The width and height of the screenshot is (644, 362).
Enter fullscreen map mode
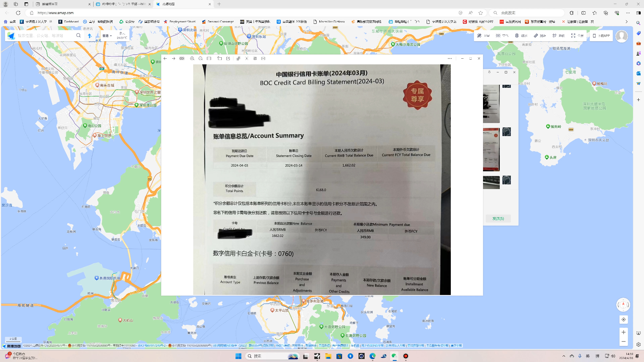click(577, 36)
